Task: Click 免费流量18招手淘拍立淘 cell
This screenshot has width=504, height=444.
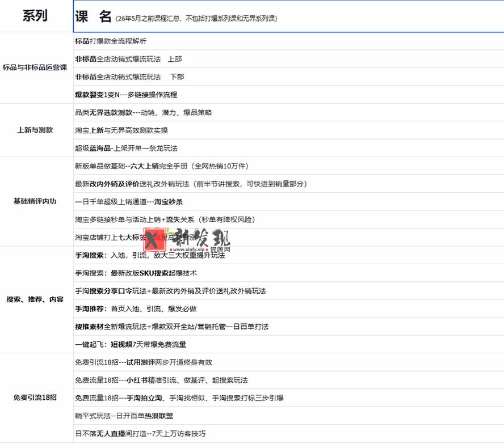Action: [289, 398]
